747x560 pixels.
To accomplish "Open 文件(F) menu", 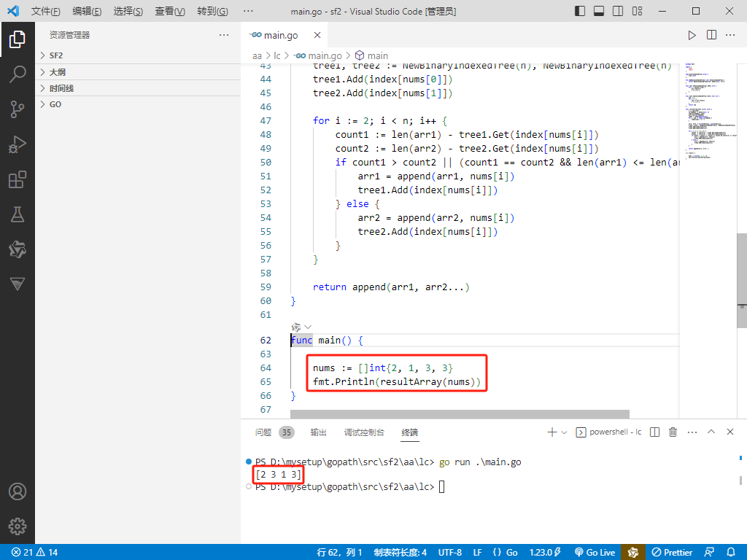I will [46, 12].
